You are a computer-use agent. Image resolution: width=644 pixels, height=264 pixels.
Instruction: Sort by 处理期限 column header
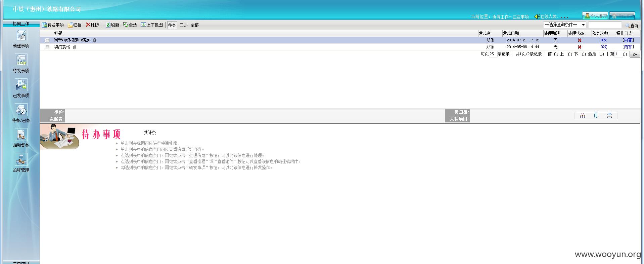pos(552,33)
